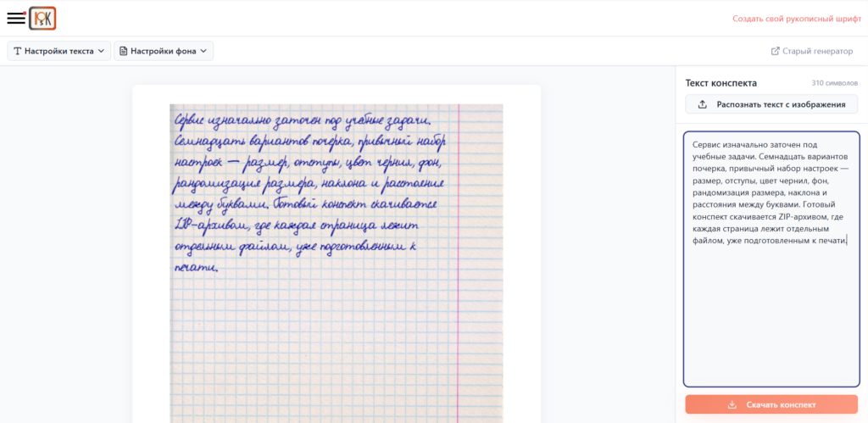Open the Настройки фона menu label

164,52
